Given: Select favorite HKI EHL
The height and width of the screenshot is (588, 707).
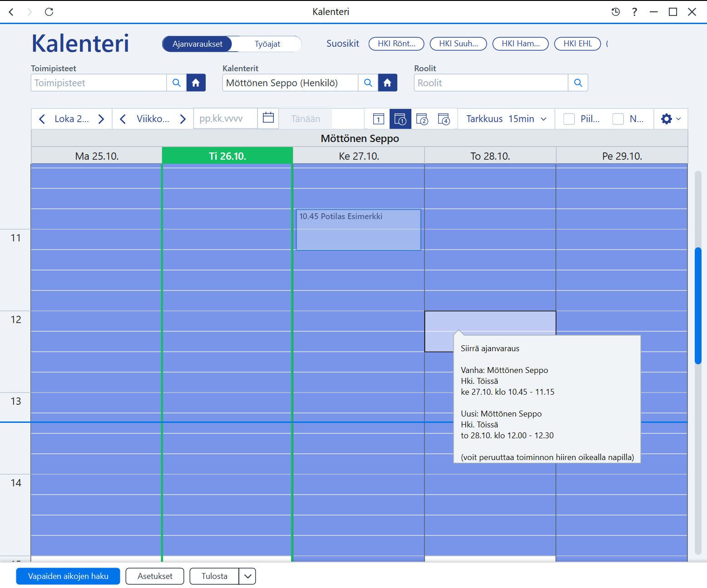Looking at the screenshot, I should [578, 44].
